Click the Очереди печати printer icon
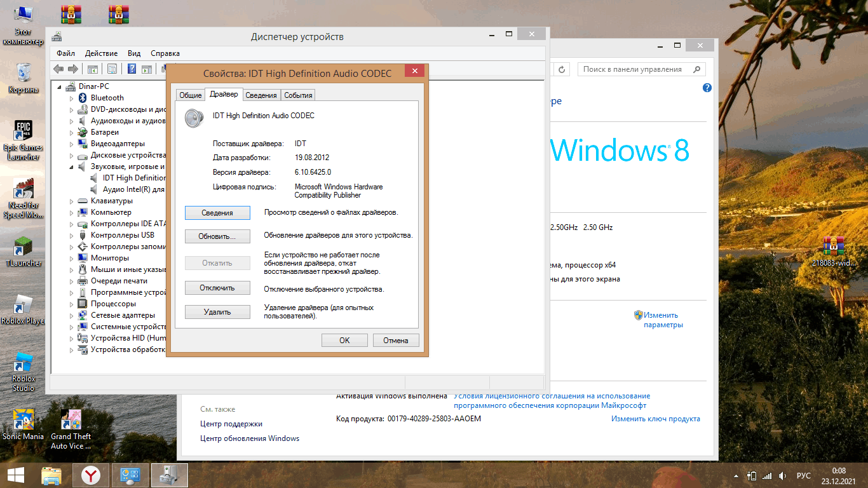Image resolution: width=868 pixels, height=488 pixels. pyautogui.click(x=82, y=281)
